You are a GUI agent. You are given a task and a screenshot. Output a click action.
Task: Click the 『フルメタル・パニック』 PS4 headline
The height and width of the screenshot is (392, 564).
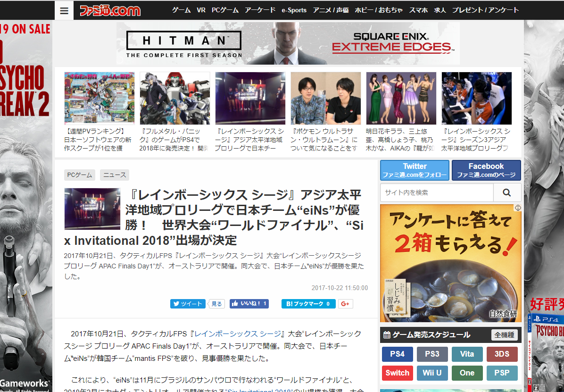(x=174, y=140)
